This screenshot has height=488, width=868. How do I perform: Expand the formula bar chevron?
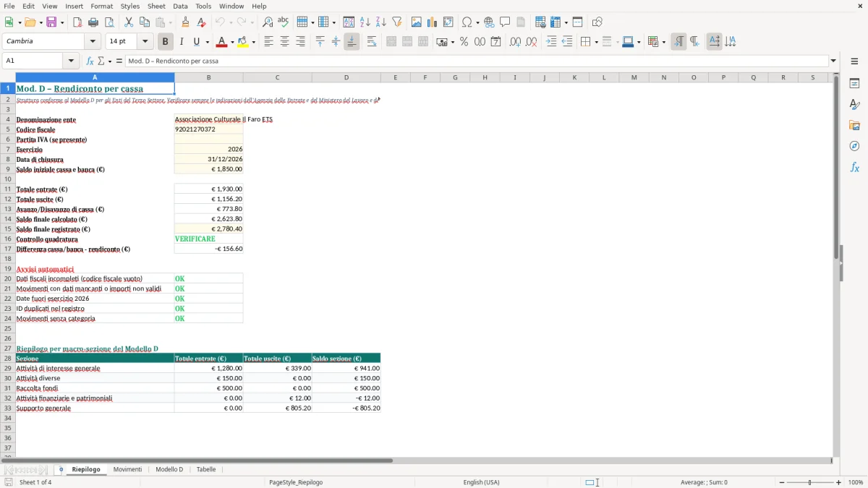point(833,61)
